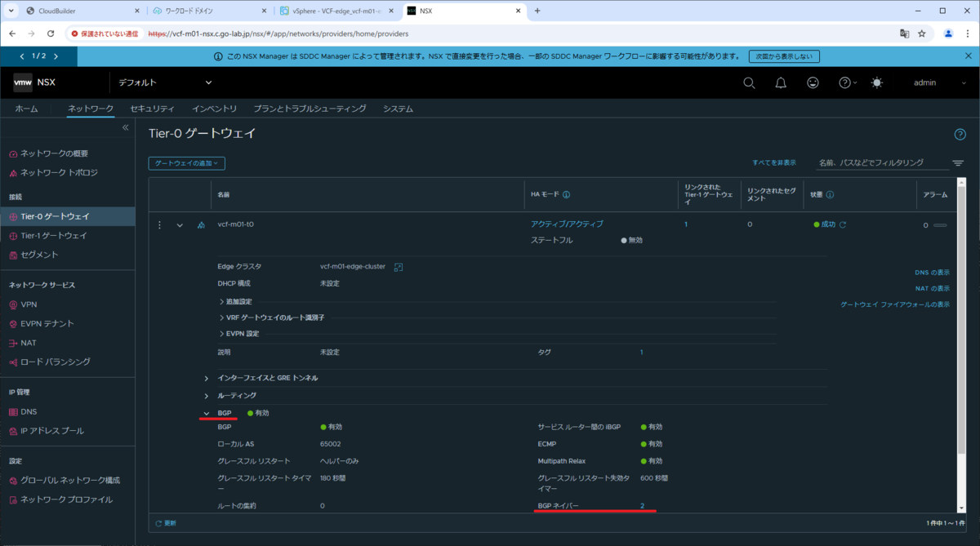Open ネットワーク プロファイル in sidebar
Viewport: 980px width, 546px height.
pos(68,499)
